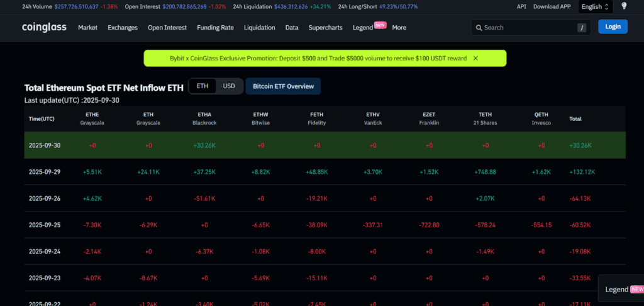Click the magnifier icon in search bar
The width and height of the screenshot is (644, 306).
coord(479,28)
